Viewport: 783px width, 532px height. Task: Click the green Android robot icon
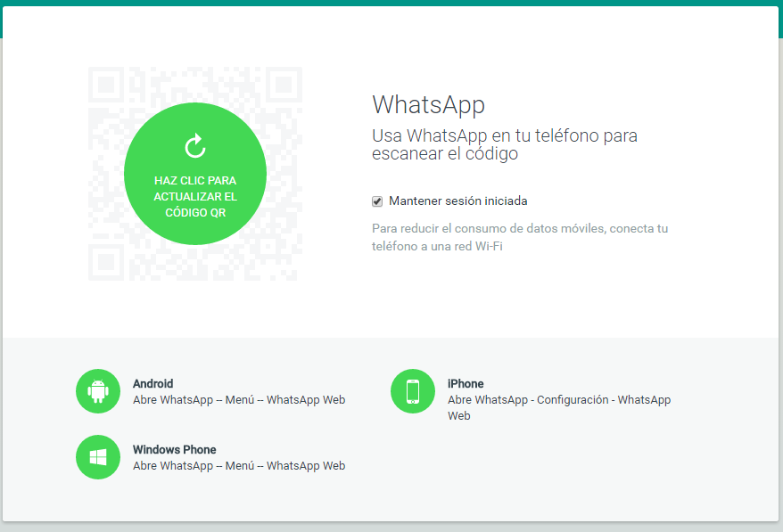pos(98,391)
